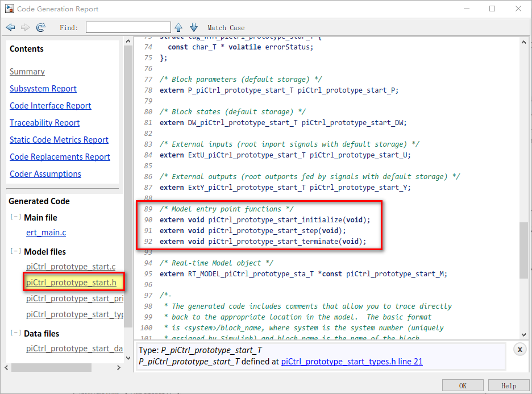The height and width of the screenshot is (394, 532).
Task: Click the Generated Code heading
Action: [x=39, y=201]
